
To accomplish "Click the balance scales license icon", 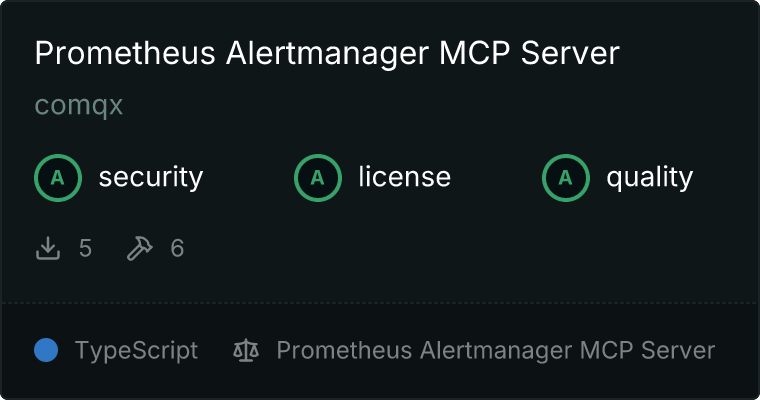I will coord(246,350).
